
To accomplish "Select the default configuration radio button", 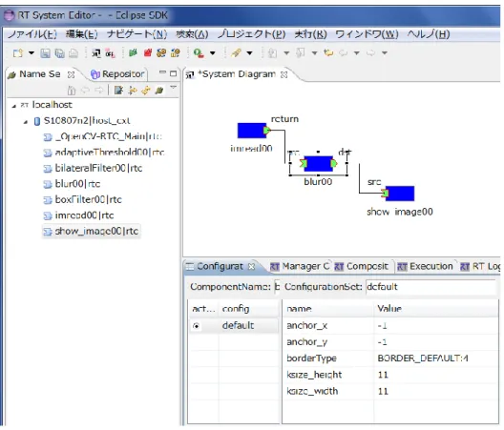I will pos(196,326).
